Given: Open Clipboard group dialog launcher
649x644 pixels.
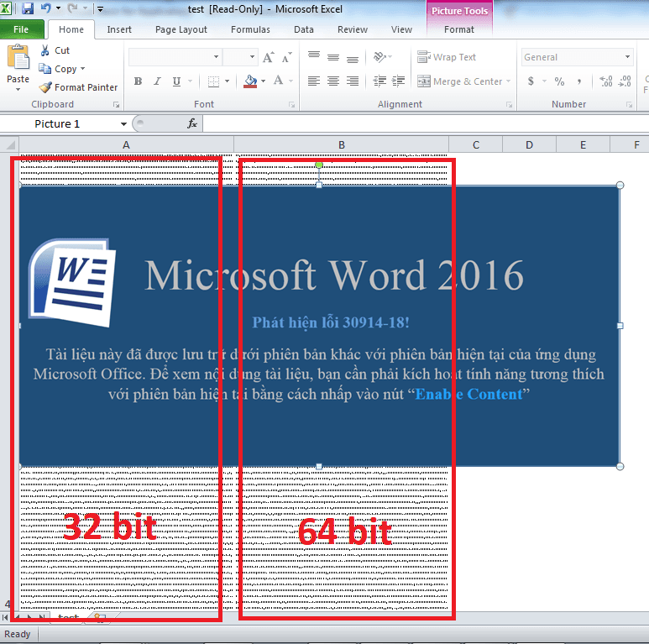Looking at the screenshot, I should 117,105.
